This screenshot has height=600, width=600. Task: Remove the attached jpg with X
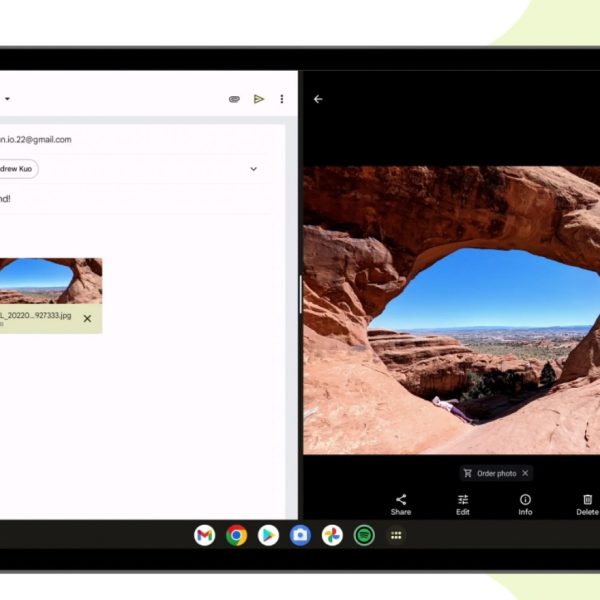[x=87, y=318]
